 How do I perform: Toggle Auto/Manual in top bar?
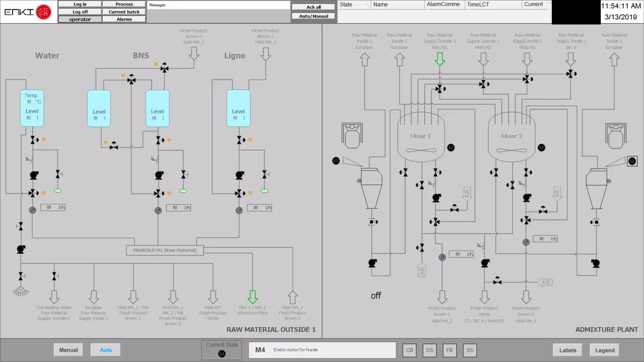point(313,16)
